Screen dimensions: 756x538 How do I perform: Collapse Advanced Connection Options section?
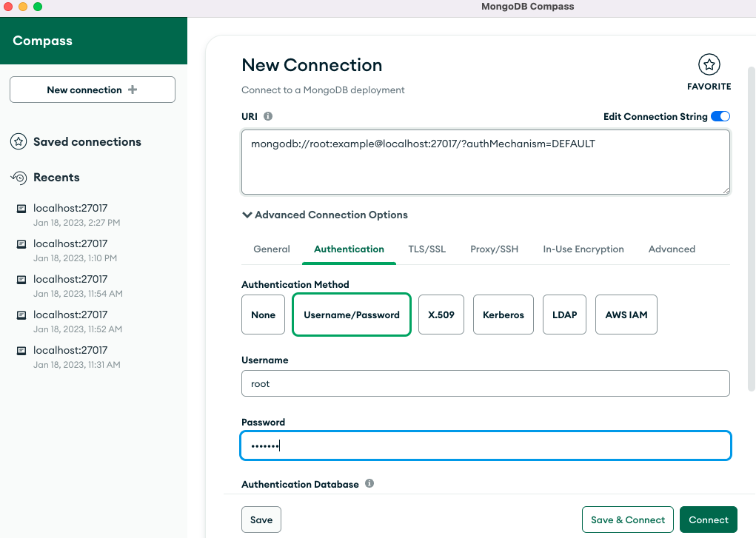pos(324,215)
